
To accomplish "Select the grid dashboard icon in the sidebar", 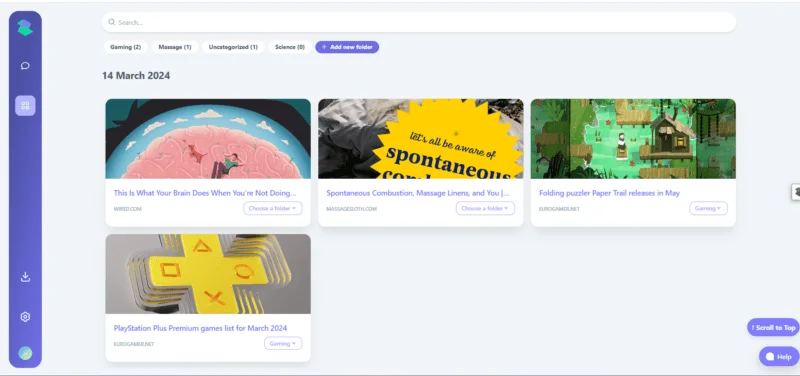I will [x=25, y=106].
